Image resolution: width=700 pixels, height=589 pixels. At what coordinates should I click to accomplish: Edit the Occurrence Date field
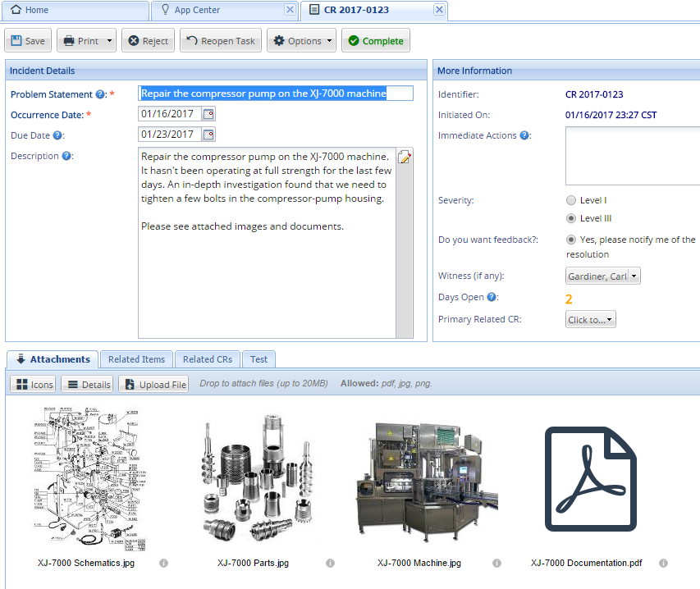[x=169, y=114]
